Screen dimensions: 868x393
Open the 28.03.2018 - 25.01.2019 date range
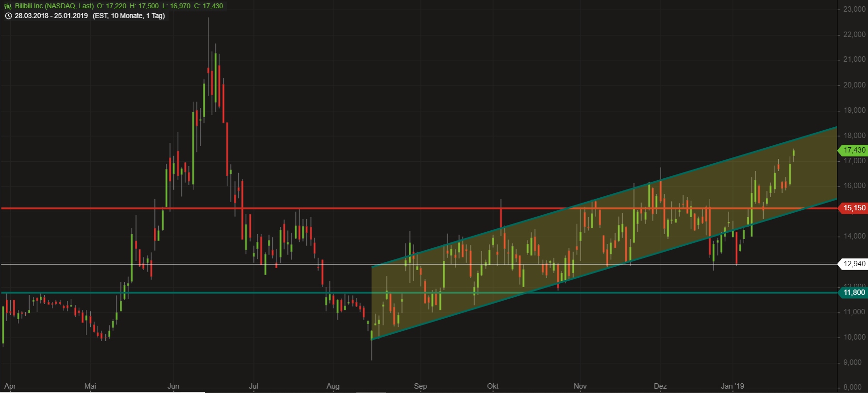[51, 16]
